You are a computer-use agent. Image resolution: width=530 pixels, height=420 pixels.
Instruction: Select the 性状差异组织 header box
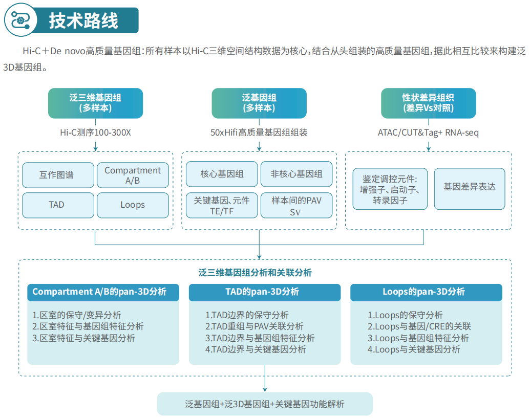(428, 103)
